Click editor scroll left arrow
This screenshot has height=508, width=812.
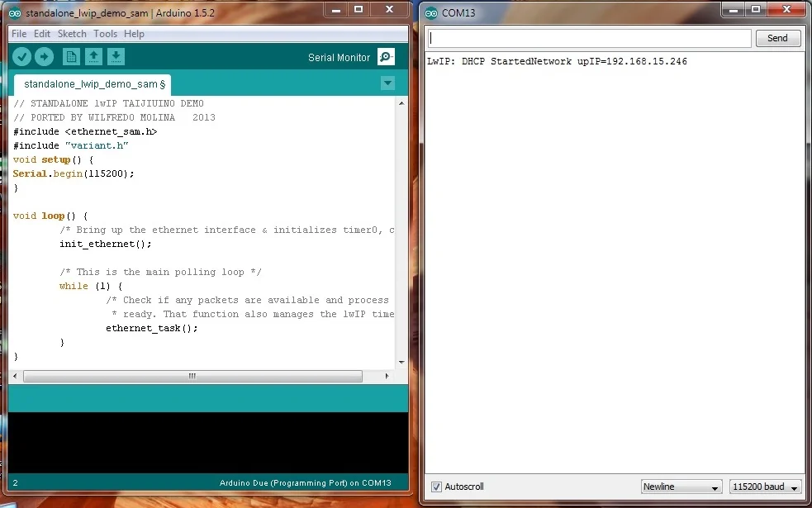(x=15, y=376)
